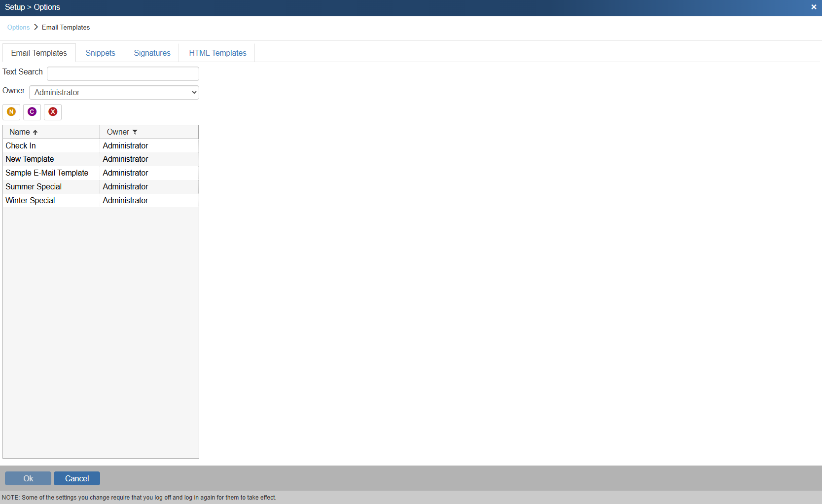
Task: Select the Check In template row
Action: pyautogui.click(x=21, y=146)
